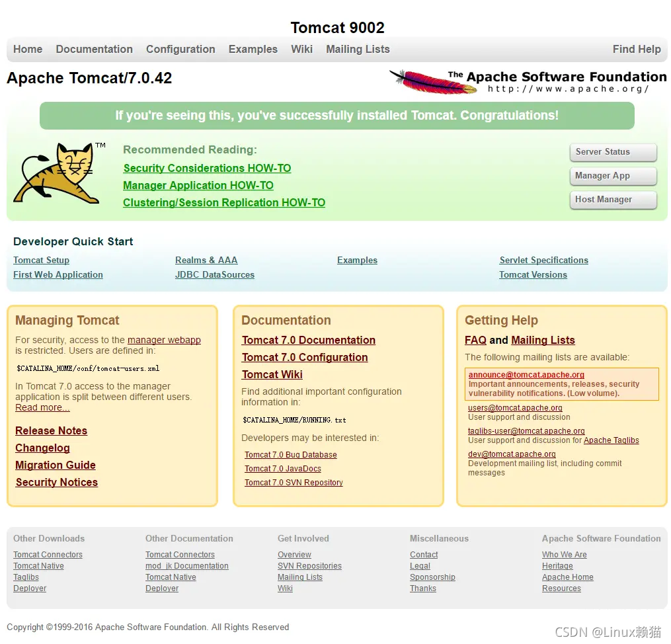Open Release Notes link
The height and width of the screenshot is (644, 671).
pyautogui.click(x=52, y=431)
